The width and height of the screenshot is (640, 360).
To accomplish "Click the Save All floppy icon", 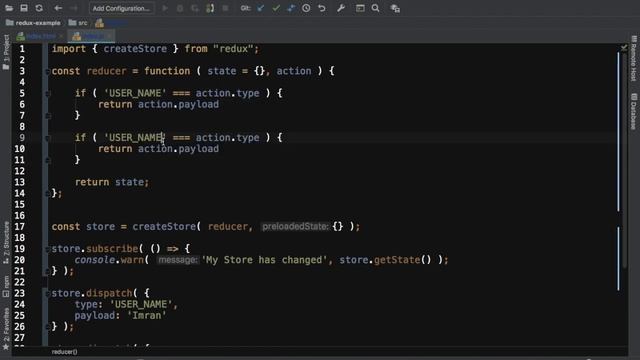I will 24,8.
